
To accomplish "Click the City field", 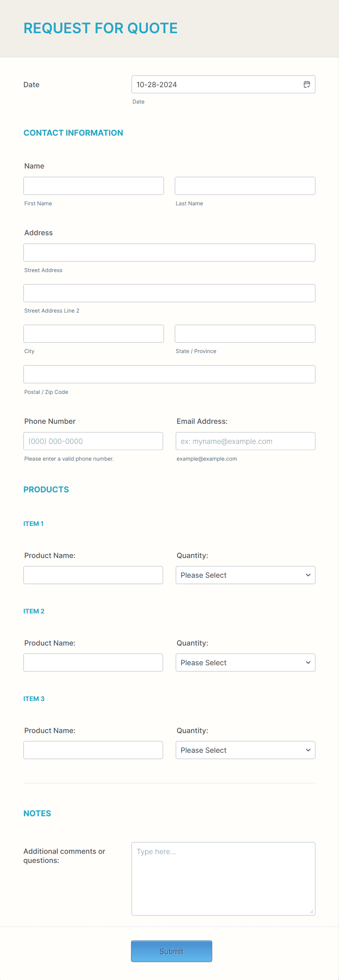I will coord(93,333).
